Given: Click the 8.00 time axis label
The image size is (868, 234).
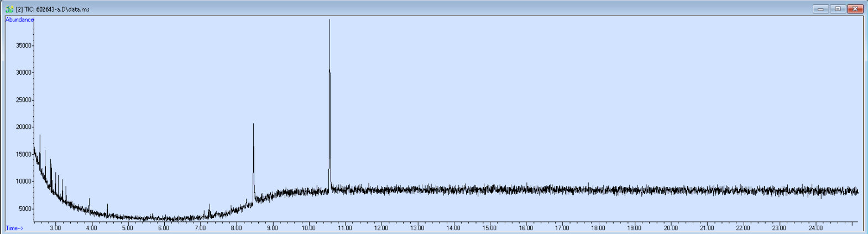Looking at the screenshot, I should point(236,228).
